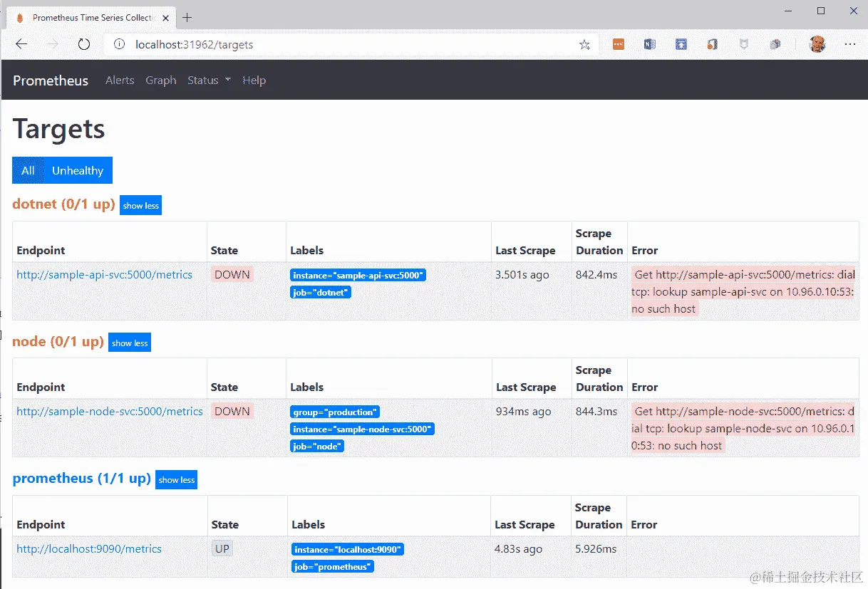868x589 pixels.
Task: Open the sample-api-svc:5000/metrics endpoint link
Action: point(105,274)
